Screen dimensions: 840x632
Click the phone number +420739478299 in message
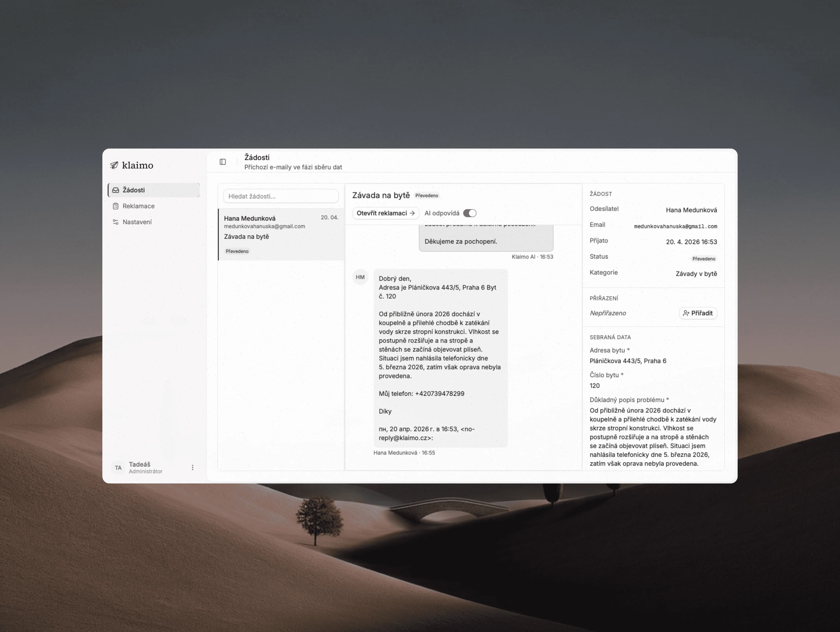(x=439, y=394)
